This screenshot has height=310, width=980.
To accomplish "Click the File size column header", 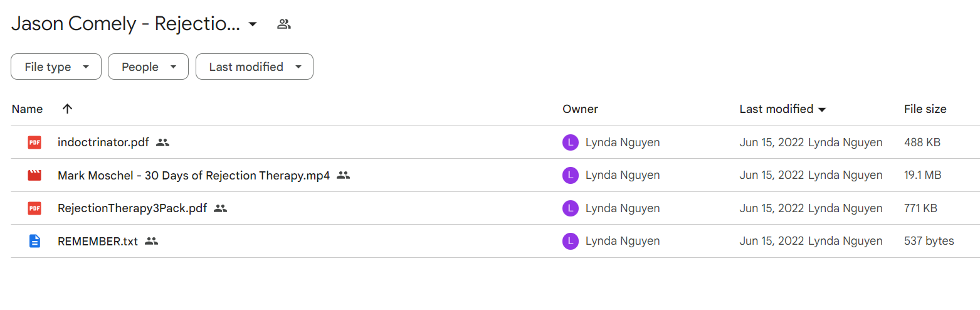I will click(x=925, y=109).
